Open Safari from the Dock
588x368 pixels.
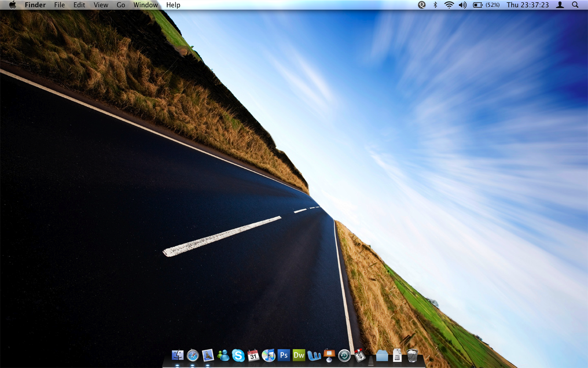pyautogui.click(x=193, y=355)
